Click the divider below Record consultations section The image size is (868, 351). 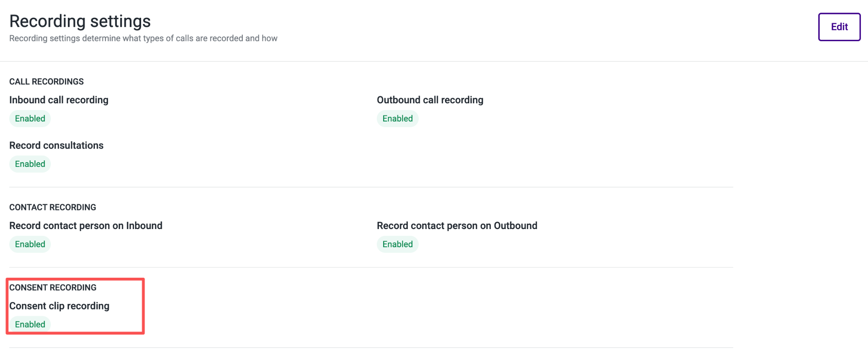[x=371, y=187]
